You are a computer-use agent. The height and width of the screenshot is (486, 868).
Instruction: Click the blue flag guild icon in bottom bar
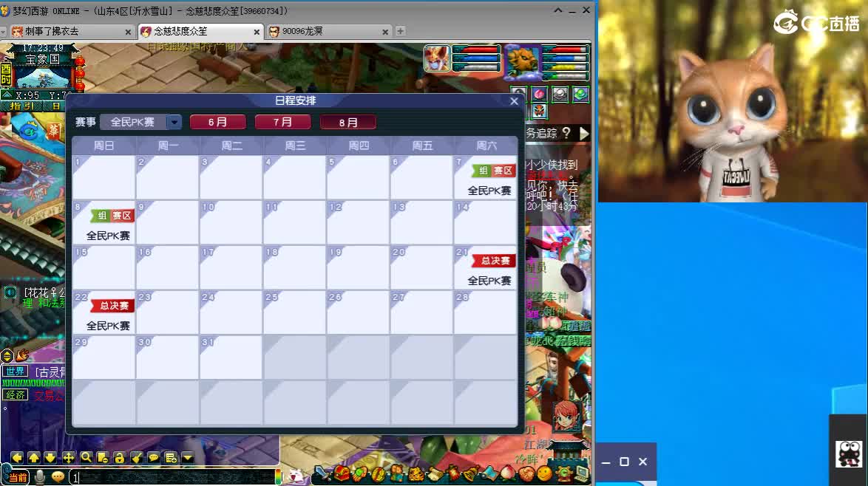pyautogui.click(x=489, y=473)
